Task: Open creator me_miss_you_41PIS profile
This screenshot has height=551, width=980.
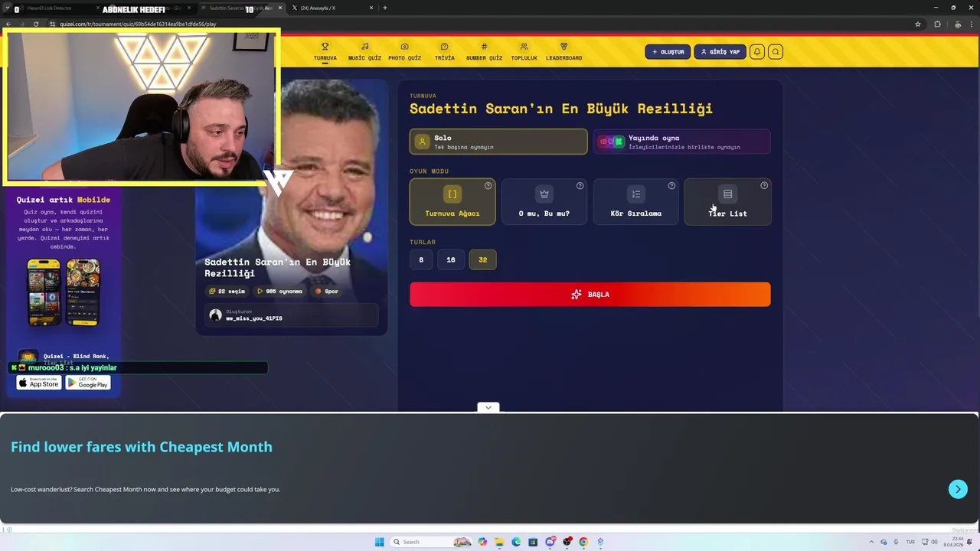Action: click(291, 315)
